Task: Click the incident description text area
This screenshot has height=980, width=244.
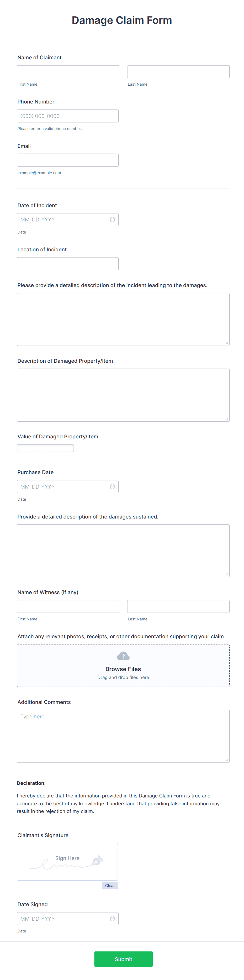Action: tap(123, 319)
